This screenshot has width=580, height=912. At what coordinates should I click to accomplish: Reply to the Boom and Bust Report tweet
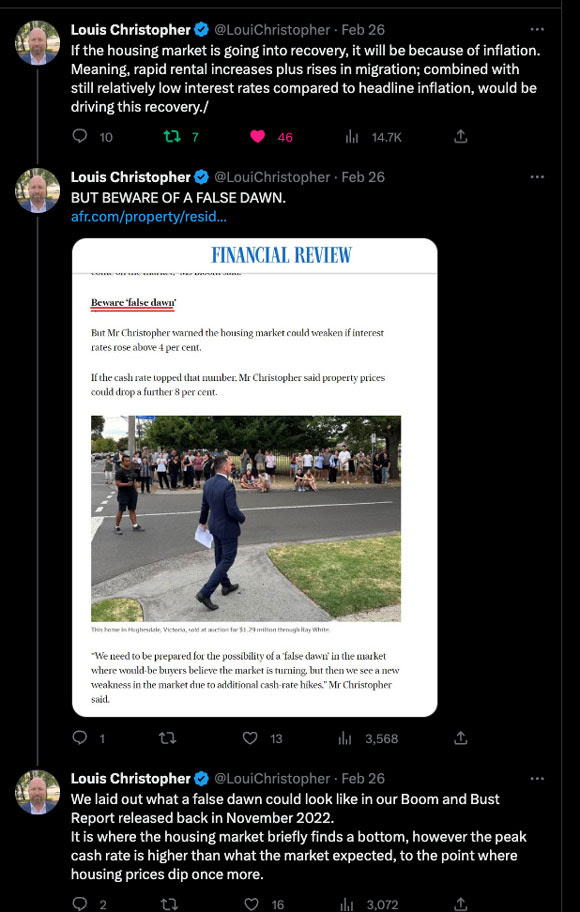[x=80, y=904]
